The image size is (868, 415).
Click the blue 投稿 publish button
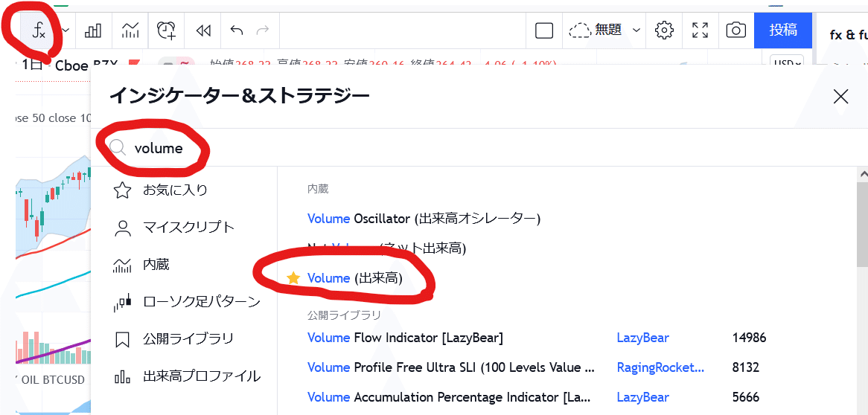[x=782, y=30]
